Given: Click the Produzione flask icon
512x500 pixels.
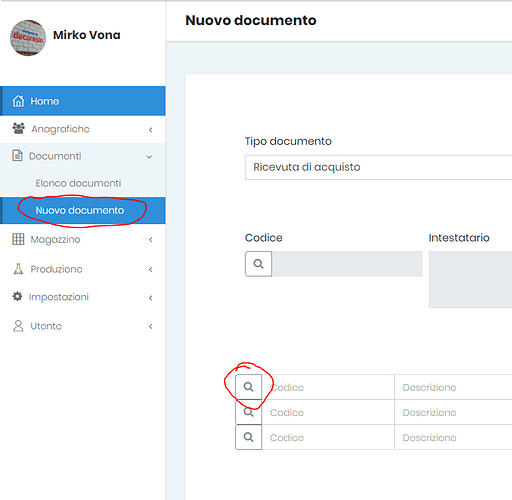Looking at the screenshot, I should [18, 269].
